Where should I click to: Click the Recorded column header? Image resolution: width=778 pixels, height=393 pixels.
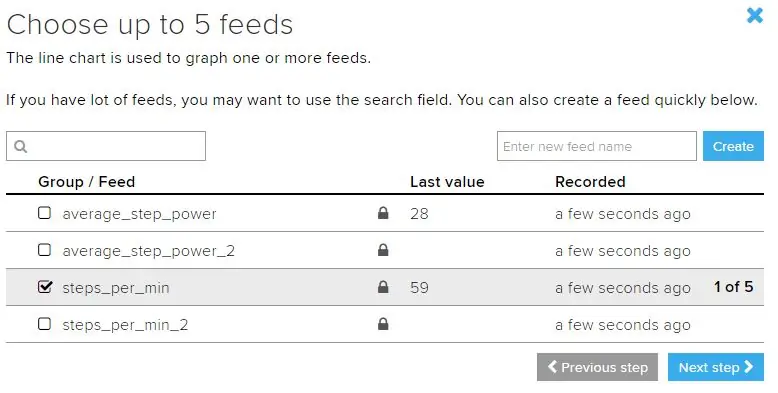[x=590, y=182]
